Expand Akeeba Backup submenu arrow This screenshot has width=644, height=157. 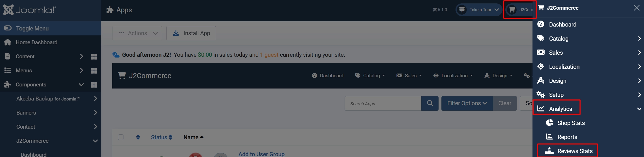96,98
